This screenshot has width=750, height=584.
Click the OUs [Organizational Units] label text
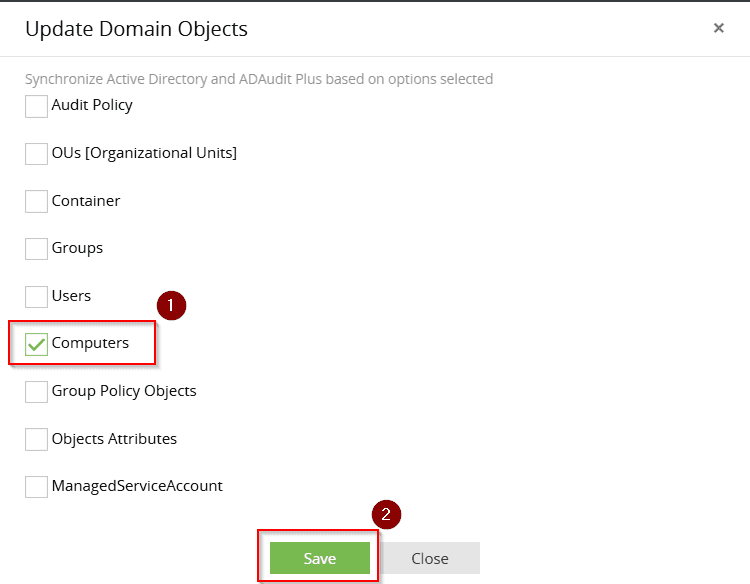pos(144,153)
